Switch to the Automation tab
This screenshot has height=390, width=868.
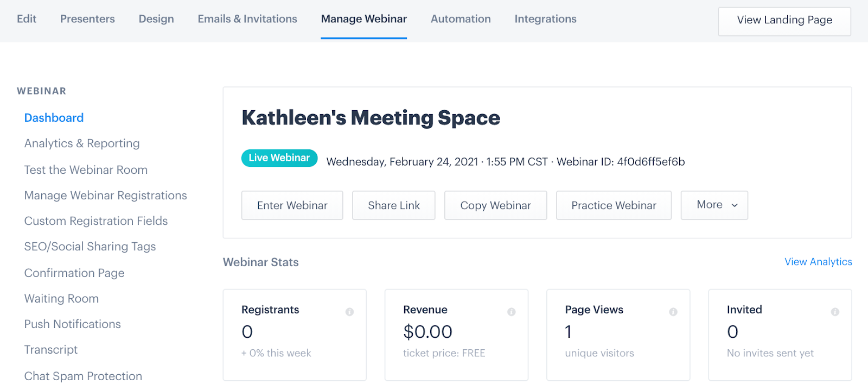461,19
